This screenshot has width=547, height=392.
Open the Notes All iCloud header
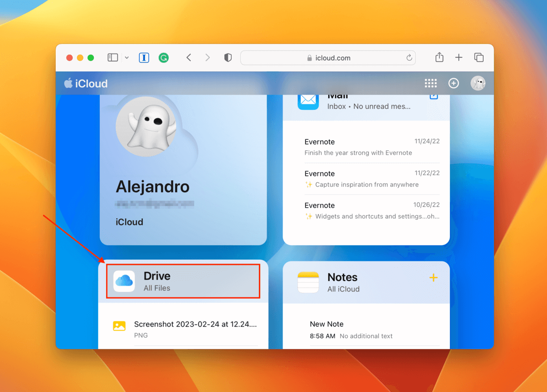[343, 282]
